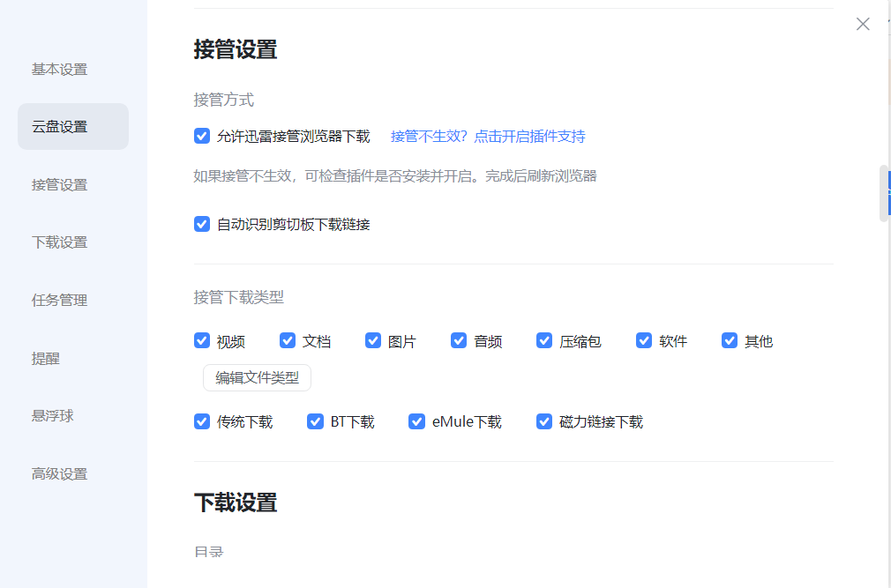The image size is (891, 588).
Task: Switch to the 基本设置 sidebar section
Action: point(58,69)
